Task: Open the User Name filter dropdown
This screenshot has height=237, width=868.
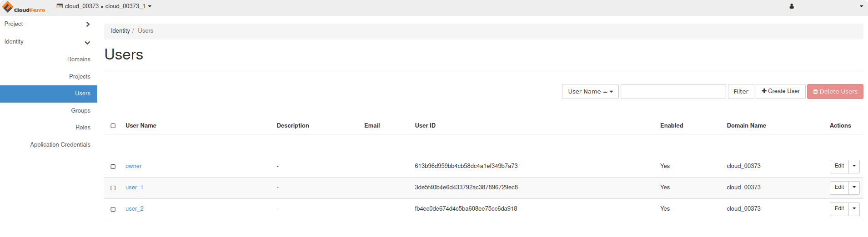Action: 590,92
